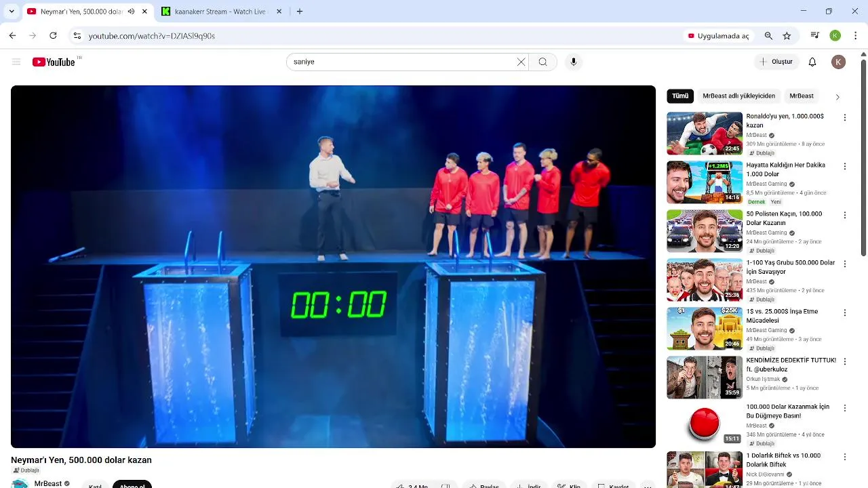This screenshot has height=488, width=868.
Task: Click the Demek label on Hayatta Kaldığın video
Action: click(x=756, y=202)
